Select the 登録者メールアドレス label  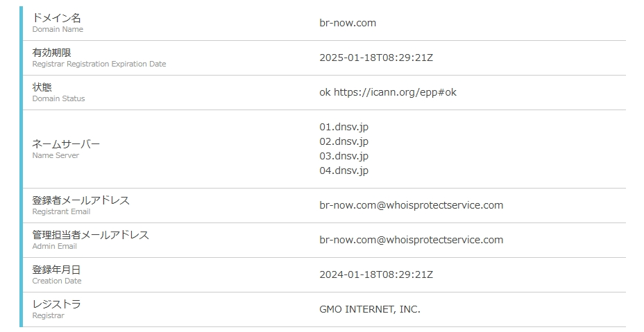(x=80, y=200)
